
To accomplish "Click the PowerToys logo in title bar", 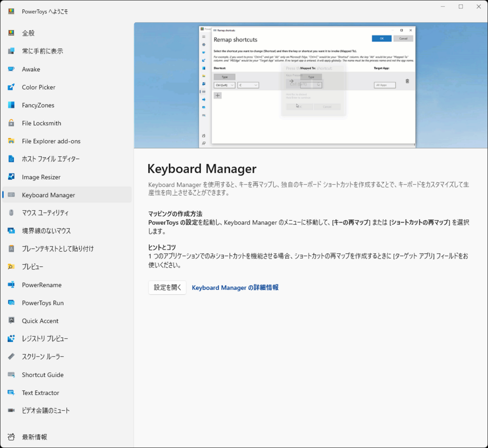I will point(11,11).
